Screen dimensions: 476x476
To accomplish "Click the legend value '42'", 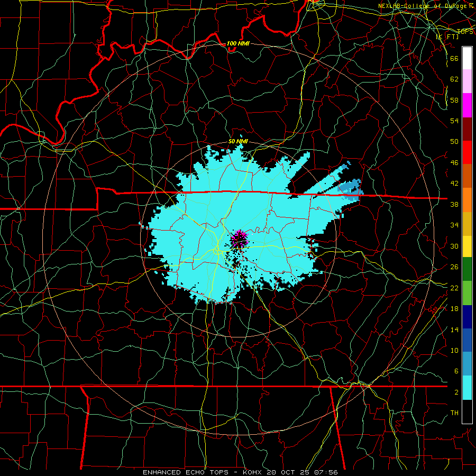I will tap(454, 183).
